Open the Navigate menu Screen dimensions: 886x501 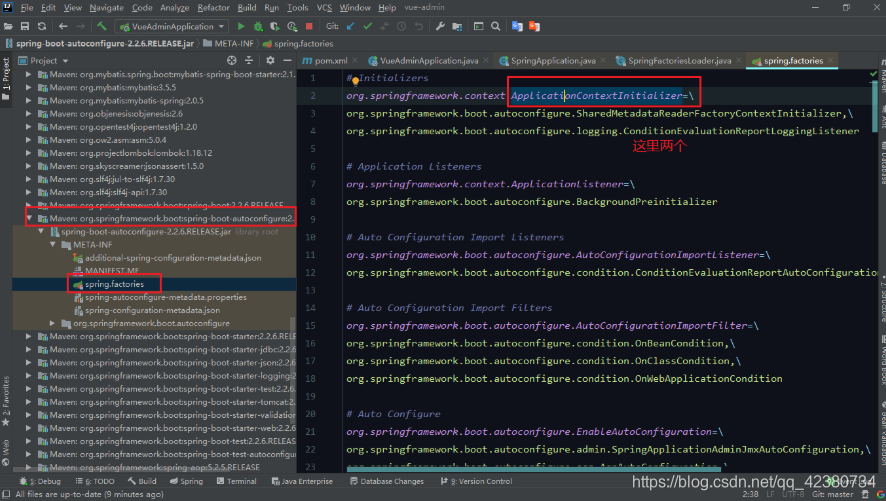pyautogui.click(x=106, y=7)
